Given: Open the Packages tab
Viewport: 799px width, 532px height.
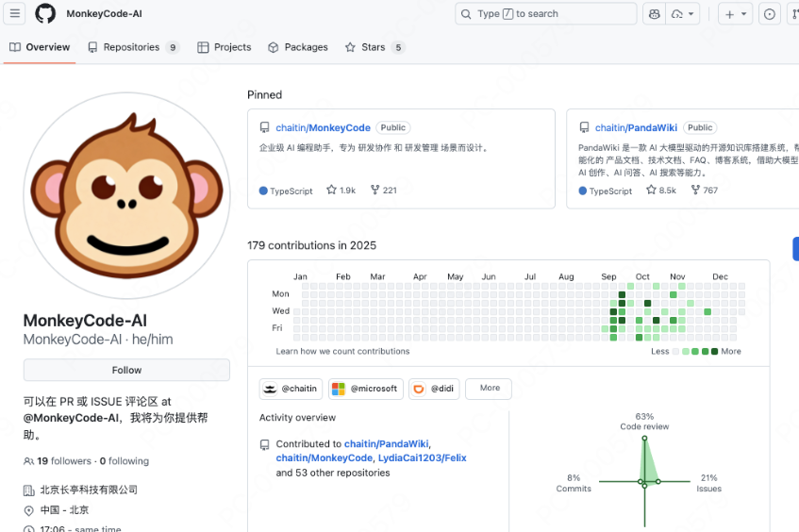Looking at the screenshot, I should tap(298, 47).
